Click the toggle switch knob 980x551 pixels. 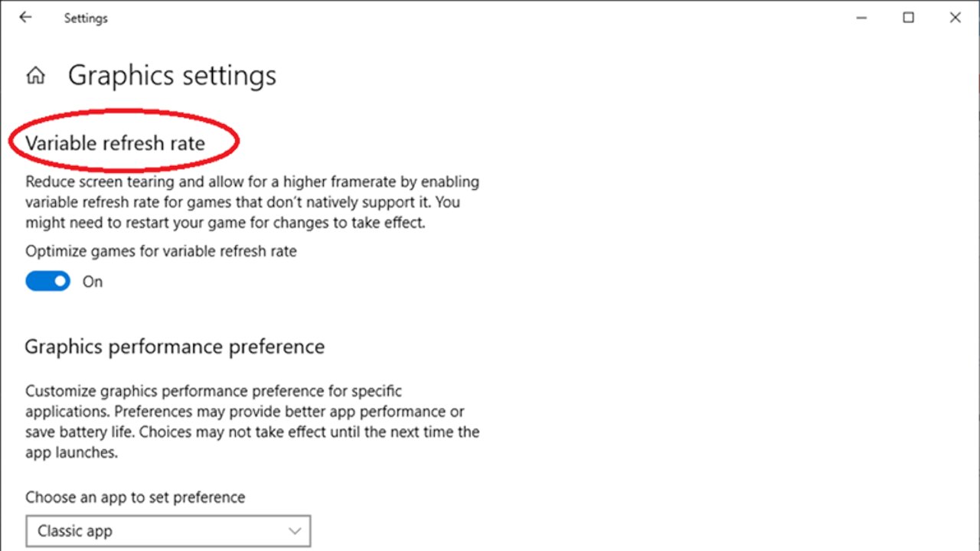click(x=58, y=281)
